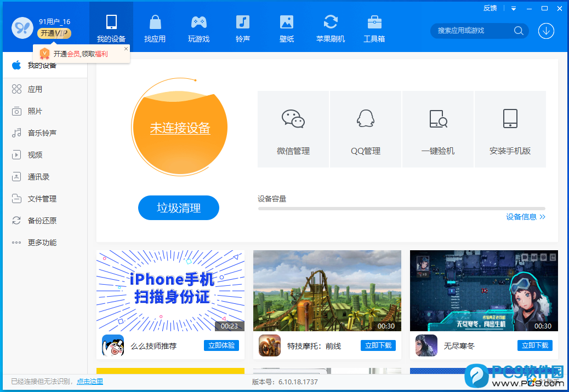Image resolution: width=569 pixels, height=392 pixels.
Task: Open the 安装手机版 tile
Action: click(510, 129)
